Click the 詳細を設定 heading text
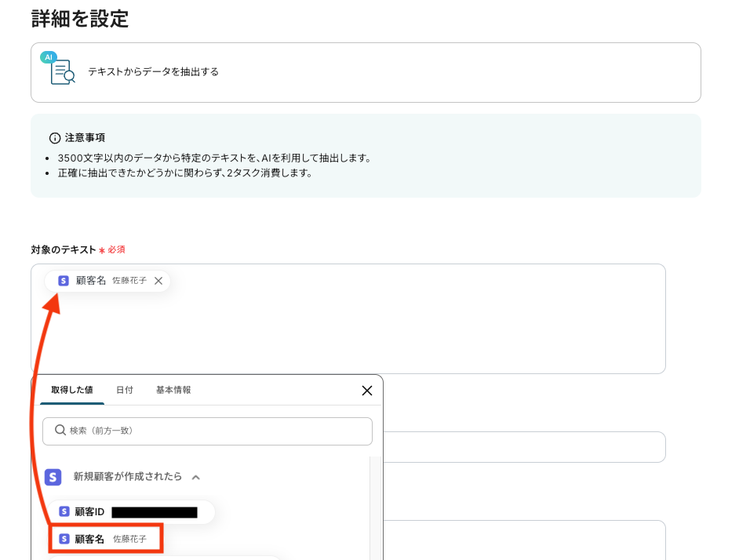739x560 pixels. [x=80, y=19]
